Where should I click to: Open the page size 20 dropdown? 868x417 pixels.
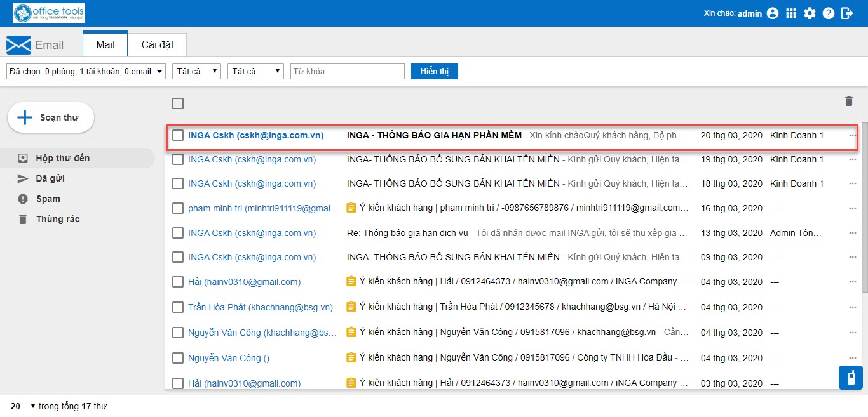pyautogui.click(x=23, y=406)
